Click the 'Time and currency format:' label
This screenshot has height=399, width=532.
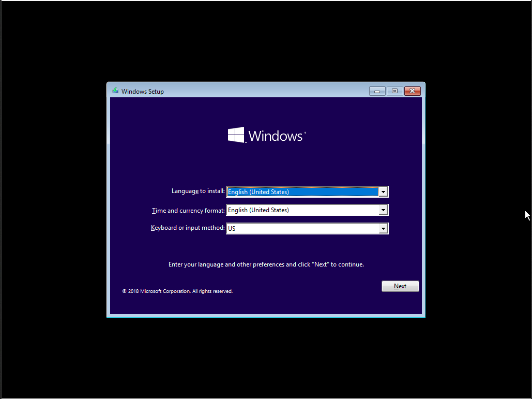[188, 211]
